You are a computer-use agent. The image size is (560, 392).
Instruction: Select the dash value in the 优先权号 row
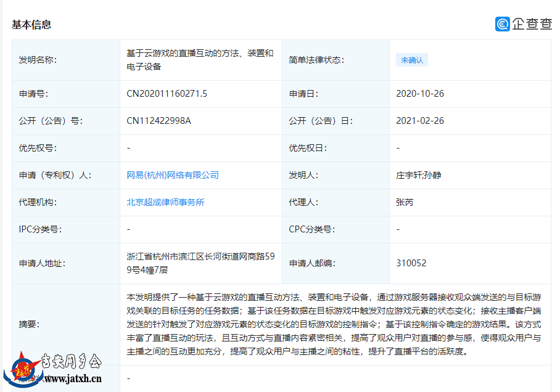(128, 148)
